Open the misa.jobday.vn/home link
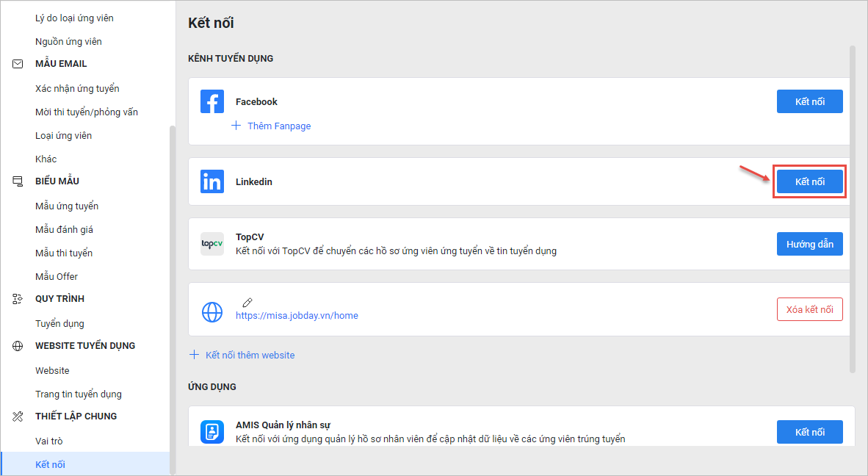This screenshot has height=476, width=868. click(x=297, y=316)
